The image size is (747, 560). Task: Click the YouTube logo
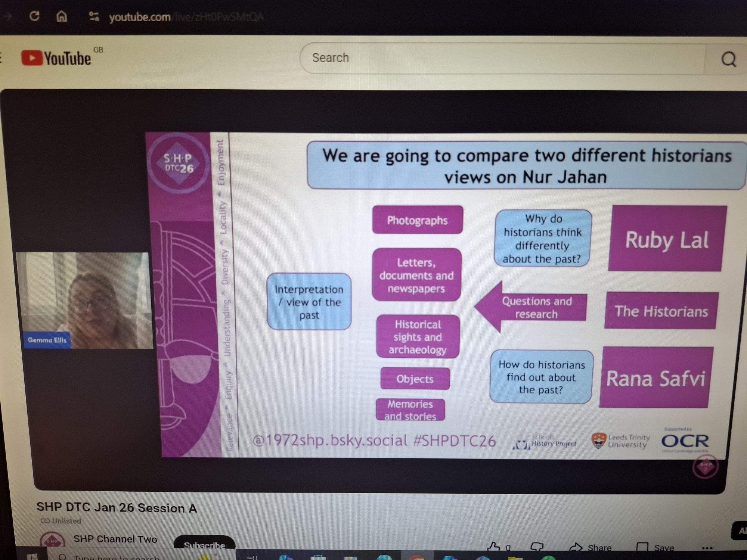coord(56,58)
